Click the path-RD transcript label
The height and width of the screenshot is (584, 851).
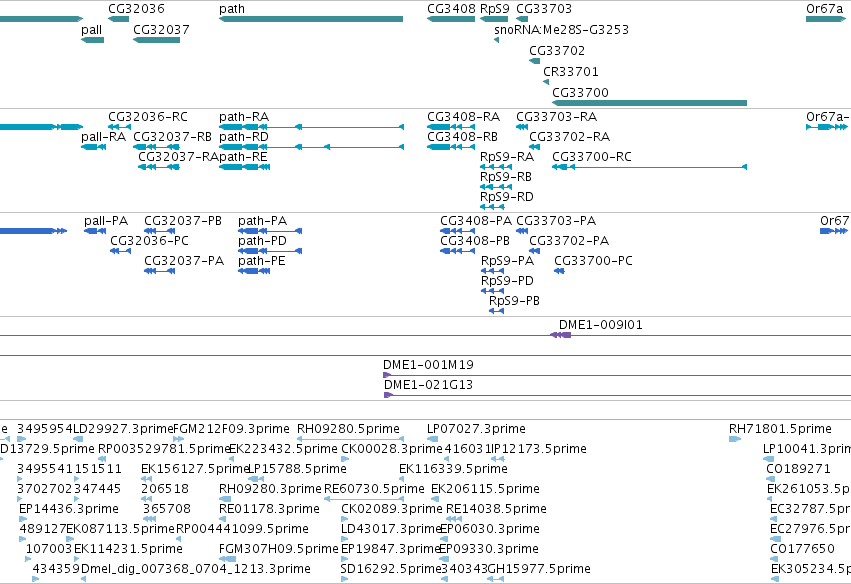tap(244, 137)
